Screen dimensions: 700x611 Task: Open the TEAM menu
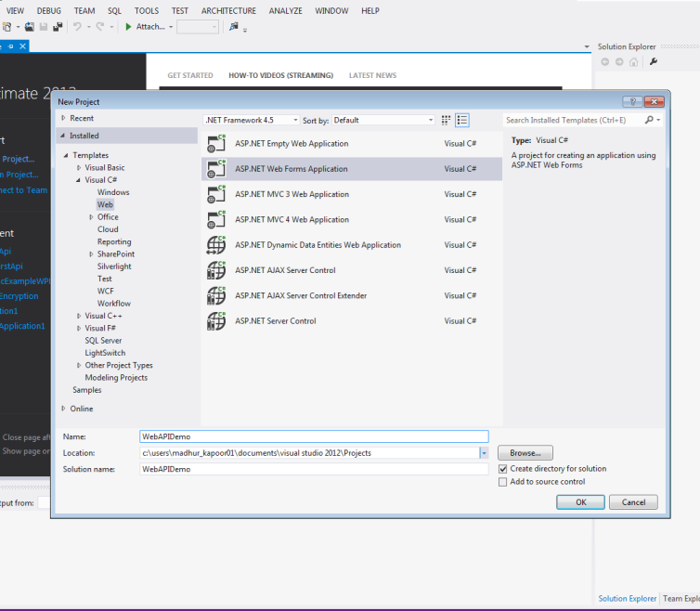[x=84, y=11]
